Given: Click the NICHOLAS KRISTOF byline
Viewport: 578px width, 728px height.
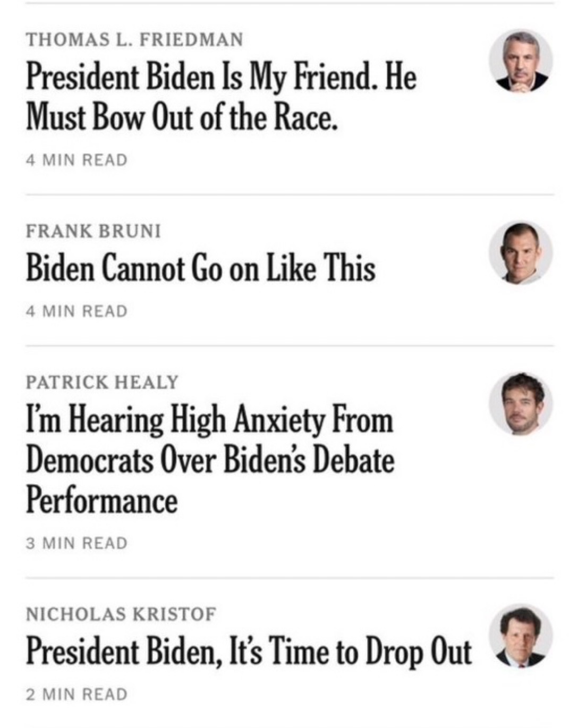Looking at the screenshot, I should pos(121,614).
